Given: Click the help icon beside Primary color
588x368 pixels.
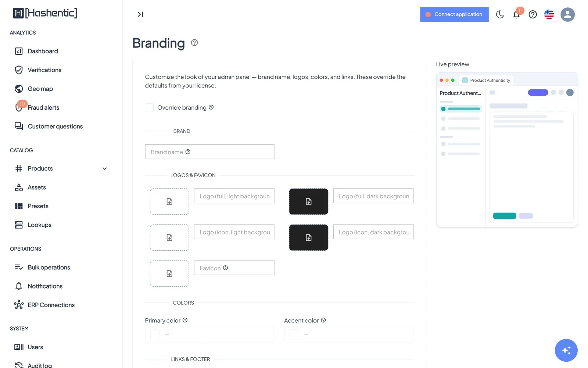Looking at the screenshot, I should pos(185,320).
